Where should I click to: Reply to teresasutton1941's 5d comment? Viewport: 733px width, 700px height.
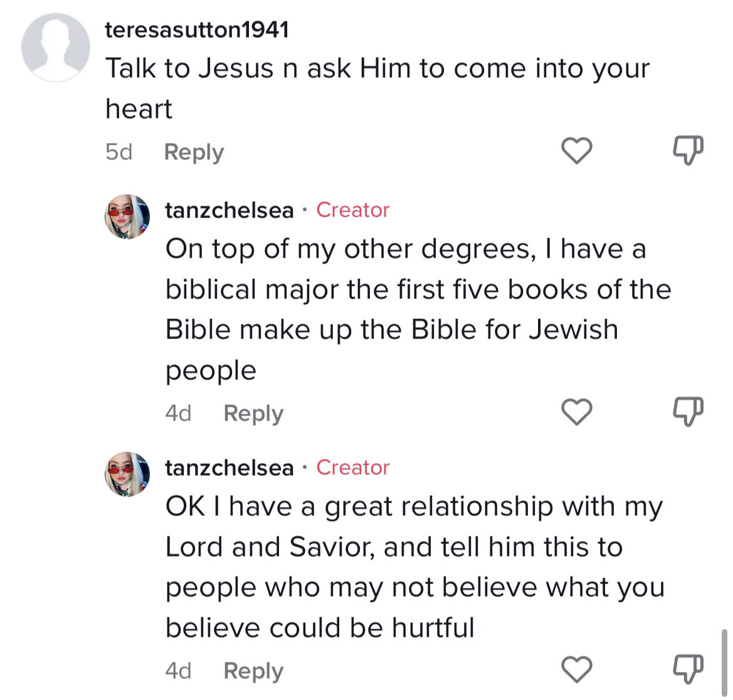coord(194,152)
